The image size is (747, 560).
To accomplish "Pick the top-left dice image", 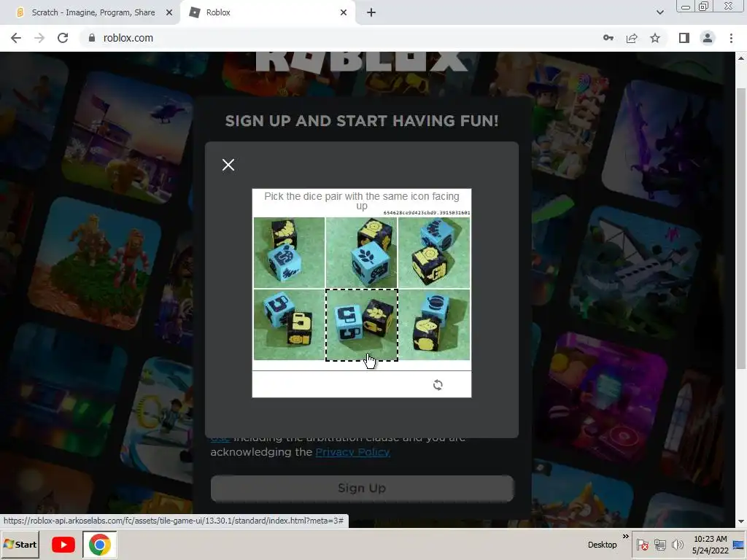I will [289, 252].
